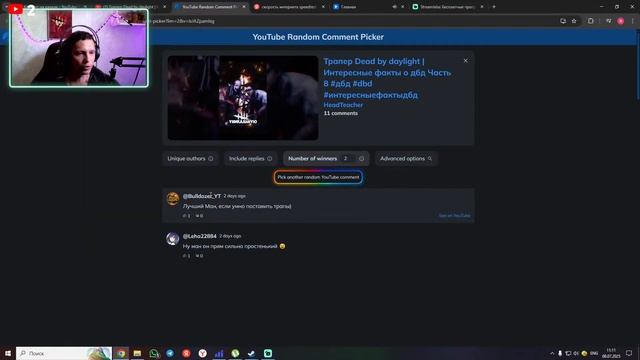The image size is (640, 360).
Task: Open the Windows Start menu
Action: coord(8,353)
